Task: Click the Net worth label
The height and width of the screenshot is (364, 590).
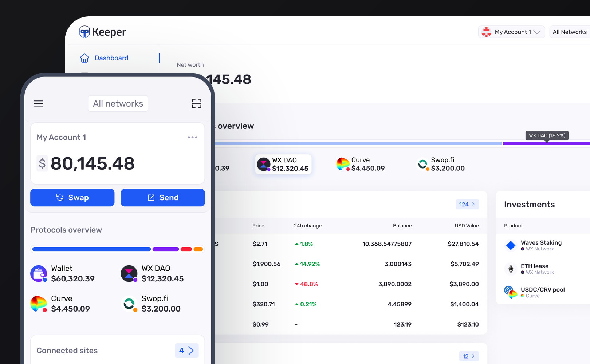Action: (190, 65)
